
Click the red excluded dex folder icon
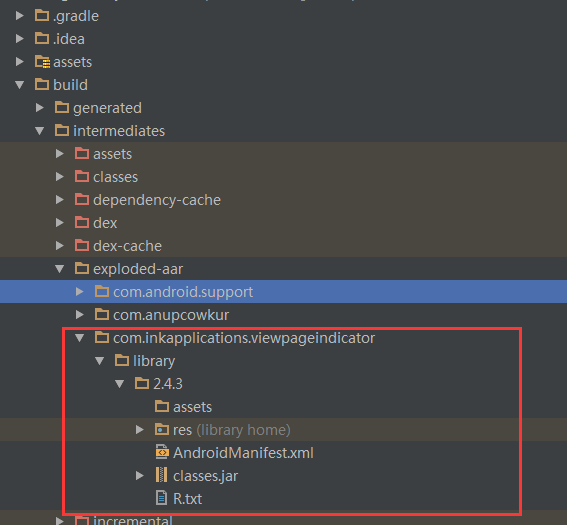pyautogui.click(x=82, y=222)
